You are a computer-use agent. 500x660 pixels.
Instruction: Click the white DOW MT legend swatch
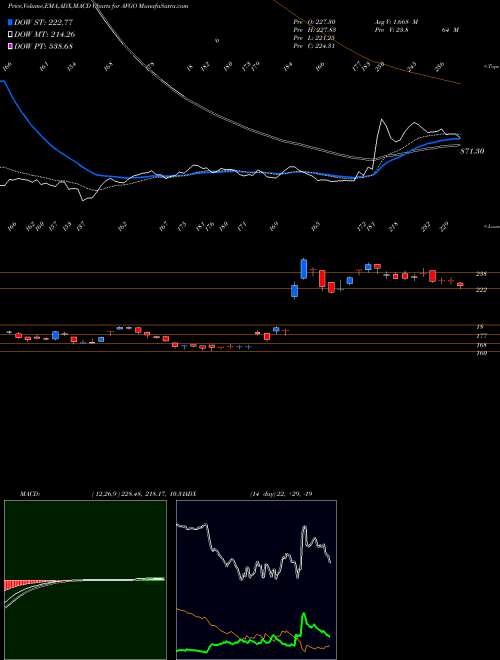(11, 34)
